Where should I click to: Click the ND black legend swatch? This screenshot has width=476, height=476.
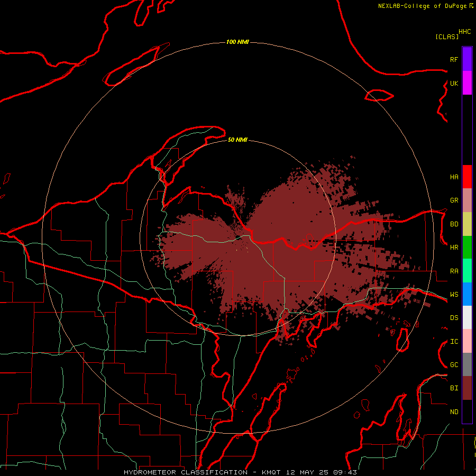click(467, 411)
